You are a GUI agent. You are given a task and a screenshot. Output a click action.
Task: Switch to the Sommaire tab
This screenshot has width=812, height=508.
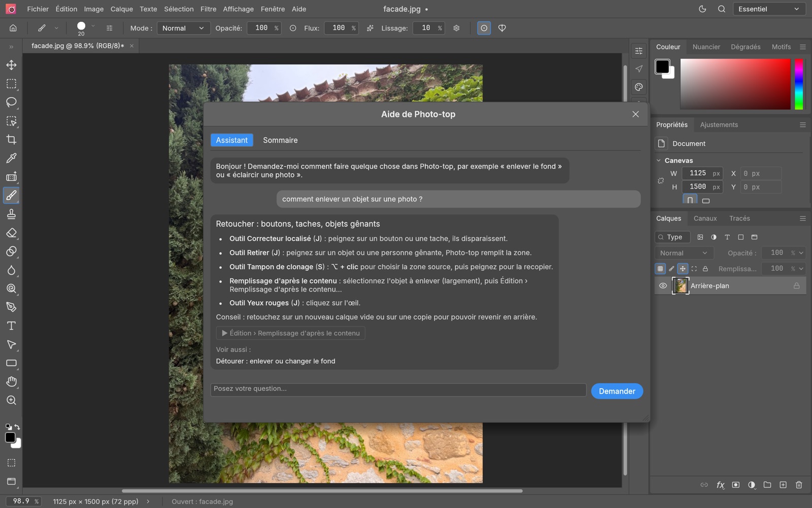[x=280, y=140]
